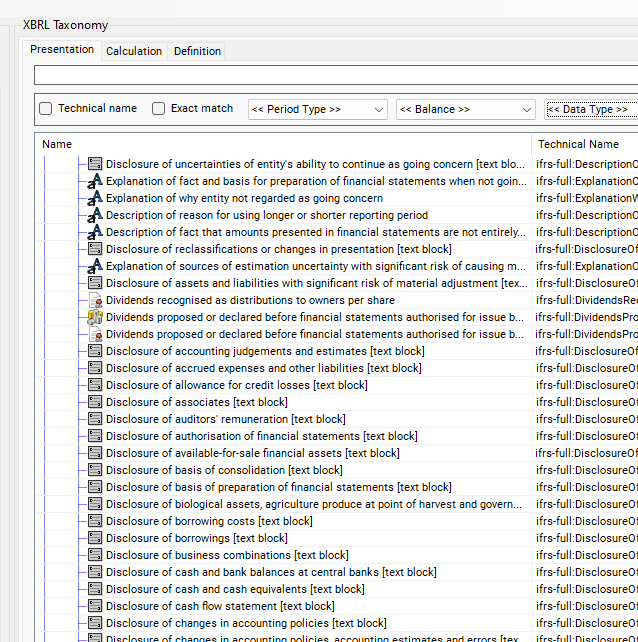Click the icon next to Description of reason for reporting period
Image resolution: width=638 pixels, height=642 pixels.
coord(95,215)
